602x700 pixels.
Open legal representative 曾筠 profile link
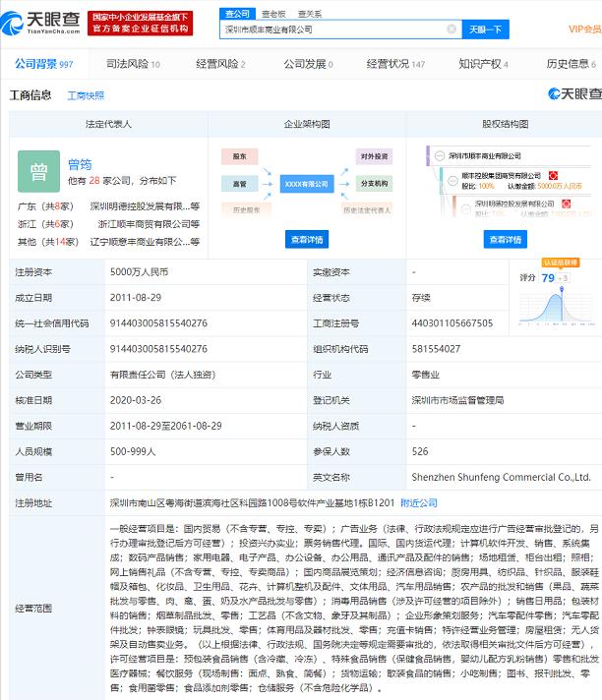pos(80,164)
